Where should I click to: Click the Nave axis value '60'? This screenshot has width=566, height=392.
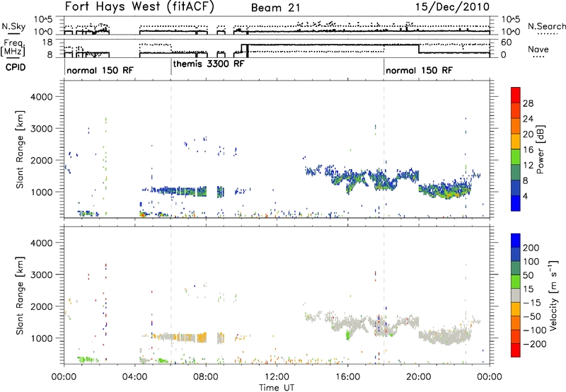[x=507, y=42]
